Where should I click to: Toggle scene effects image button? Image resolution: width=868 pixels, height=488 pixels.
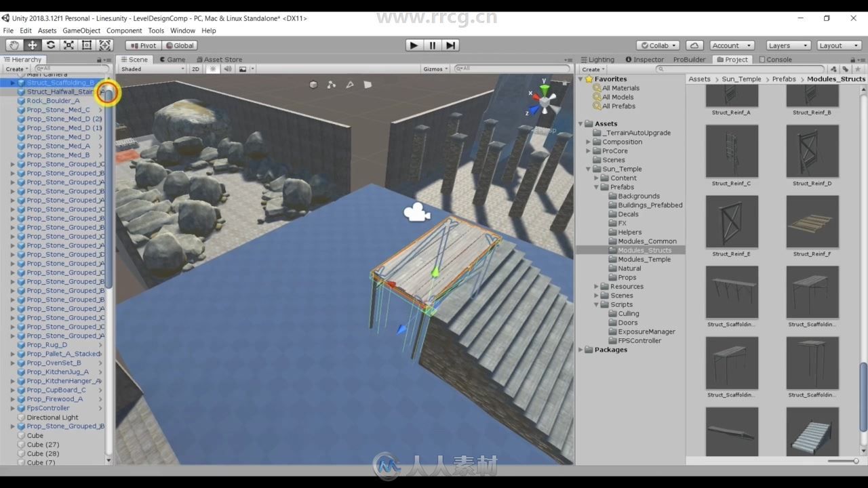click(x=243, y=69)
